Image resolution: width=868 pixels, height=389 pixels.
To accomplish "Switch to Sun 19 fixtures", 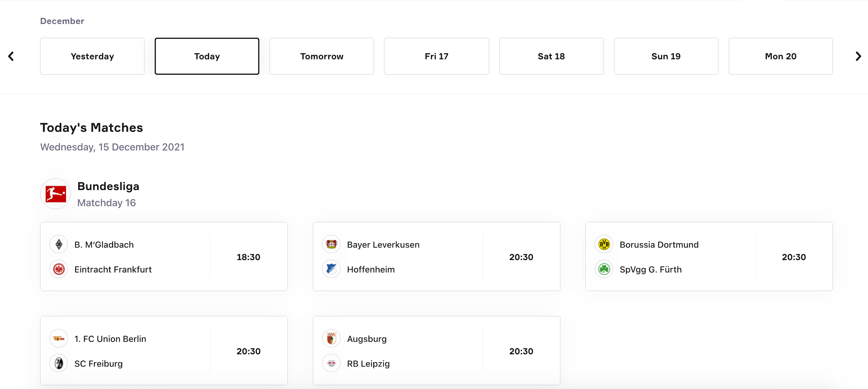I will (666, 56).
